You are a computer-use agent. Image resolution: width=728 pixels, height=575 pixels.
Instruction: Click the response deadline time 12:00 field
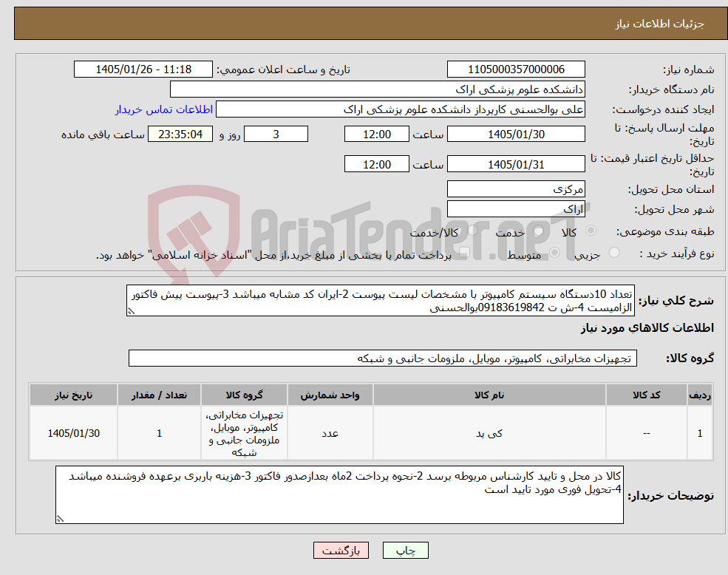[x=376, y=135]
